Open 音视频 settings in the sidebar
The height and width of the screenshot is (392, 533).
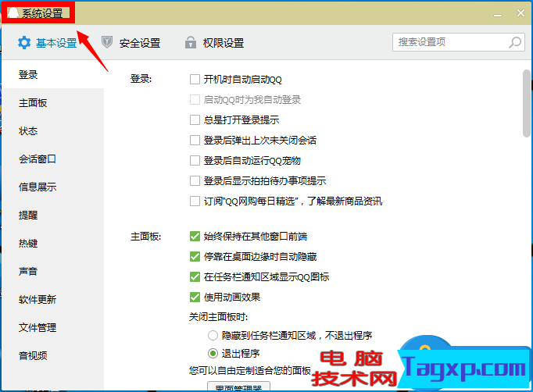point(52,355)
